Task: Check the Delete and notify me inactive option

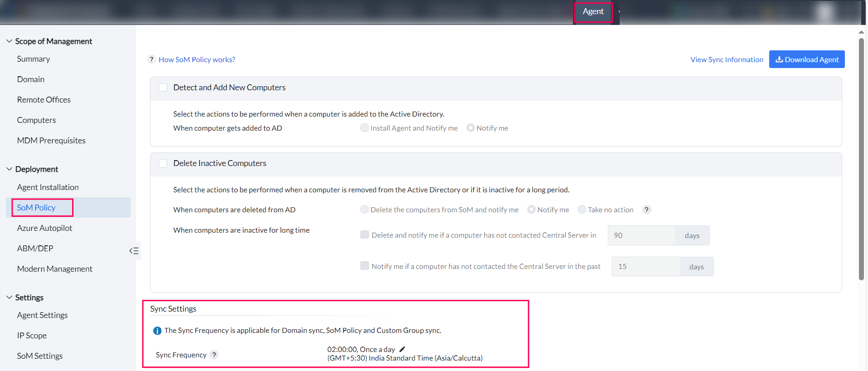Action: (x=364, y=234)
